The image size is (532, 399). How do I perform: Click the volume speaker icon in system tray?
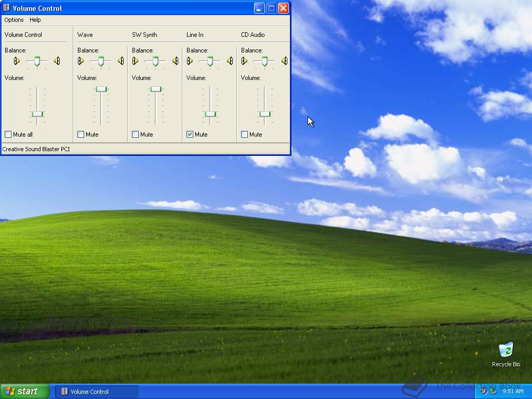(484, 391)
